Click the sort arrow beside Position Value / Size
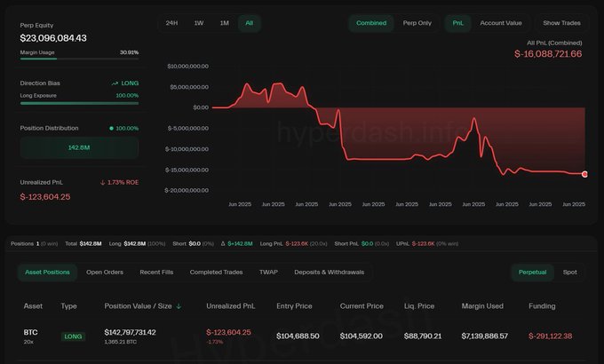The image size is (604, 364). pos(179,306)
